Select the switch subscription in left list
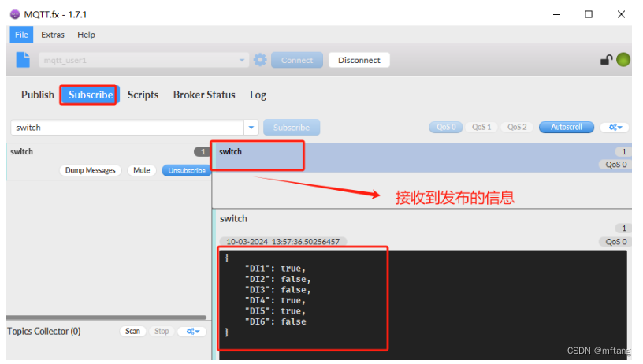 click(109, 162)
